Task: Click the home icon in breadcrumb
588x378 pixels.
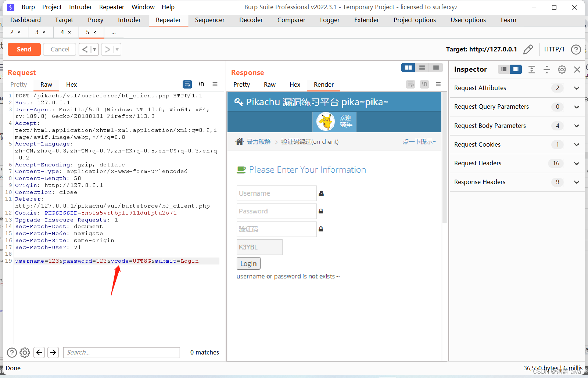Action: (240, 141)
